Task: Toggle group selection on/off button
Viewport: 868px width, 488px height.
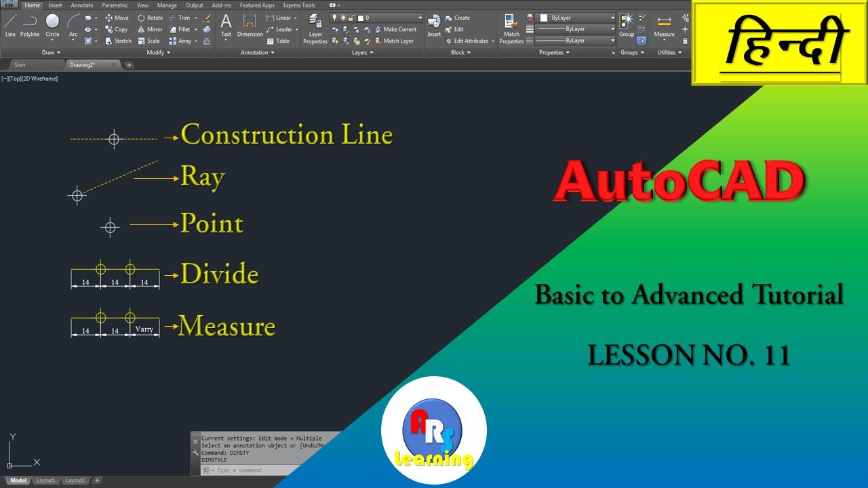Action: pyautogui.click(x=641, y=41)
